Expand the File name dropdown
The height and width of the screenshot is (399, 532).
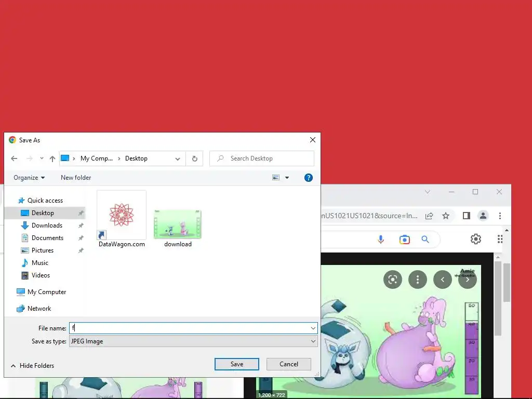pos(313,328)
